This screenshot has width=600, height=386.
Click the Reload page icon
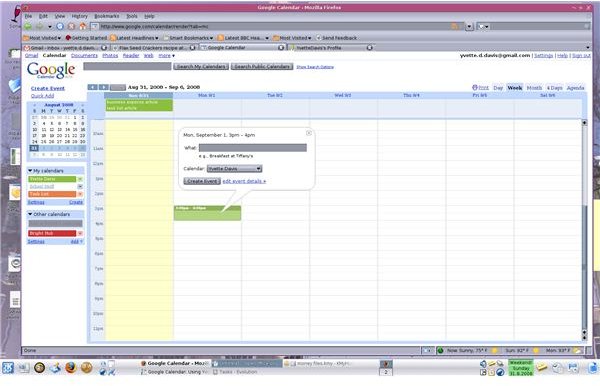point(60,26)
